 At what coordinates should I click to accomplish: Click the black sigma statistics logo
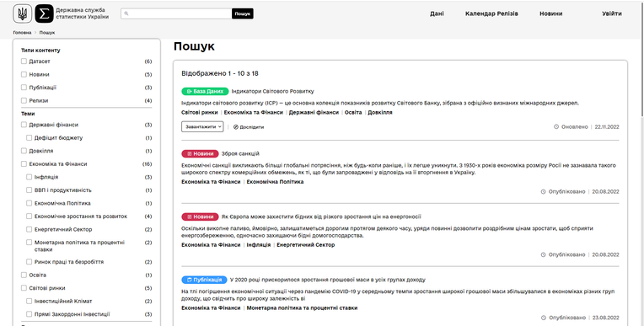pos(45,13)
